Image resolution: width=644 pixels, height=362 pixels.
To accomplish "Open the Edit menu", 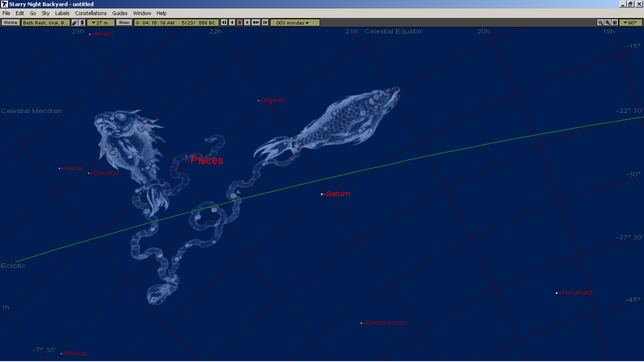I will pyautogui.click(x=19, y=13).
